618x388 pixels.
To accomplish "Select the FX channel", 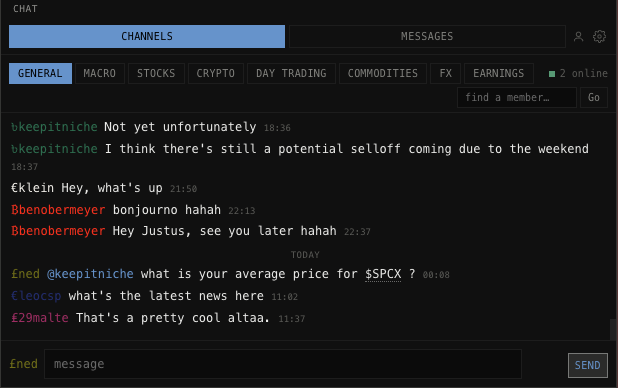I will point(445,73).
